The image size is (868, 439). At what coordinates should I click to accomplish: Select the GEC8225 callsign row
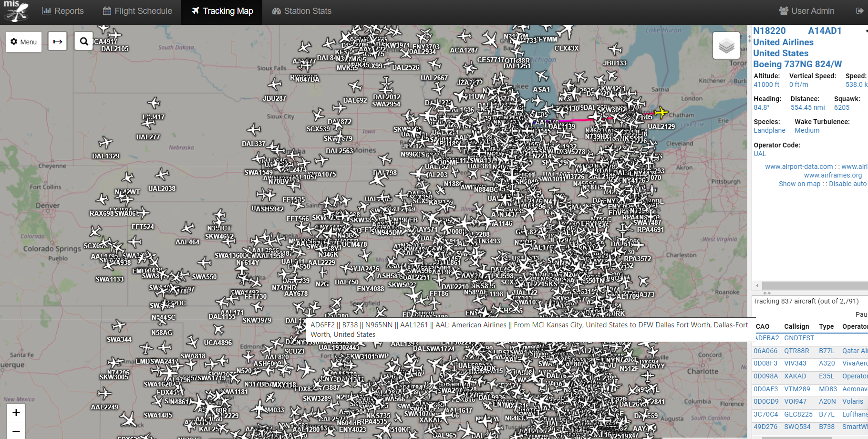798,414
